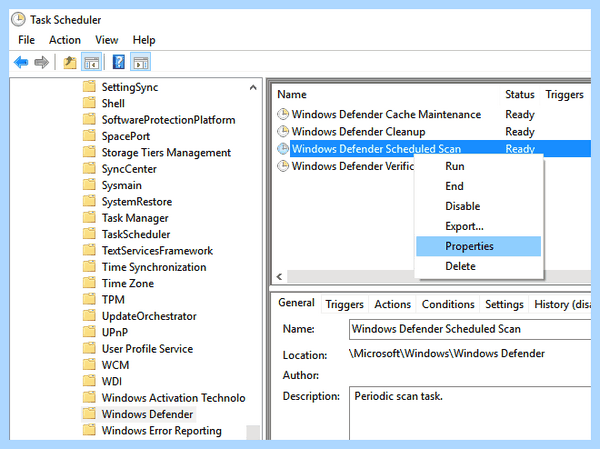The height and width of the screenshot is (449, 600).
Task: Choose Properties from the context menu
Action: pos(478,246)
